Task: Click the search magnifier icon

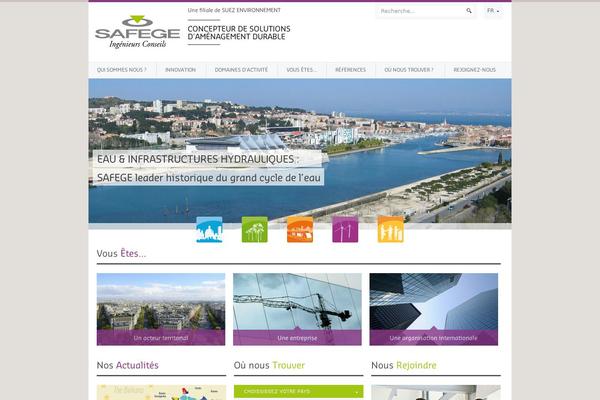Action: pyautogui.click(x=469, y=11)
